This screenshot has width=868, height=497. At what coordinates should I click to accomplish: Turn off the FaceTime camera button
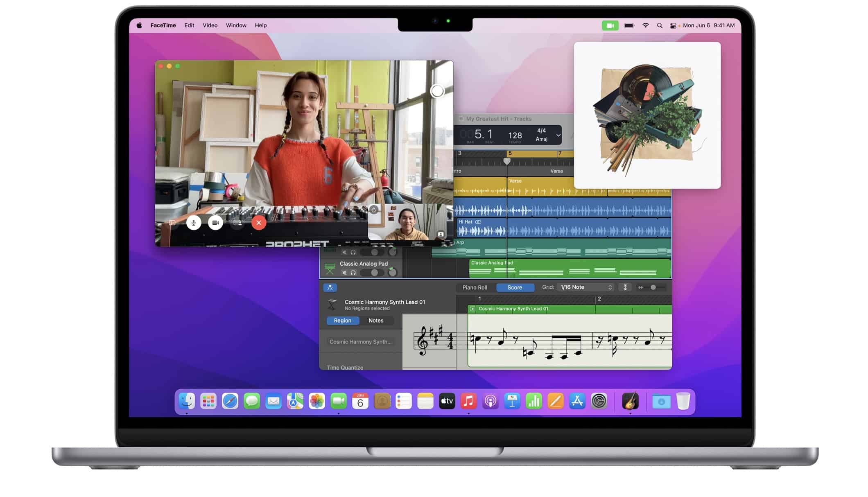(x=215, y=223)
